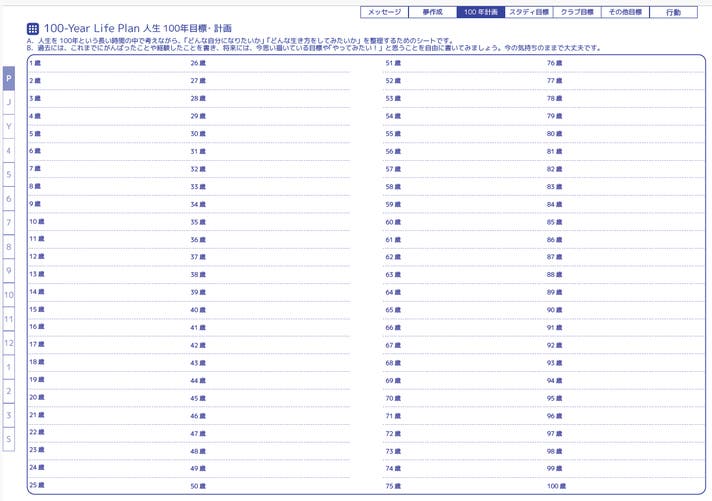Click the grid icon beside 100-Year Life Plan
This screenshot has width=712, height=501.
click(32, 29)
